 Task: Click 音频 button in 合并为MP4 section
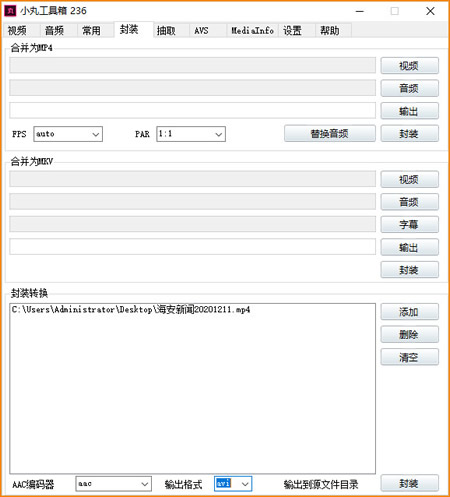pyautogui.click(x=410, y=88)
